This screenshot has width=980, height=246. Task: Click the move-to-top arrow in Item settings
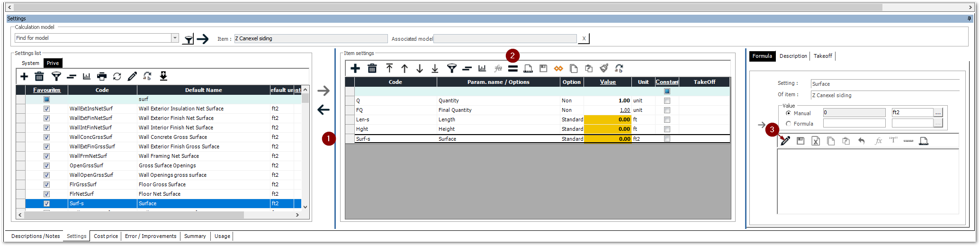pyautogui.click(x=389, y=69)
